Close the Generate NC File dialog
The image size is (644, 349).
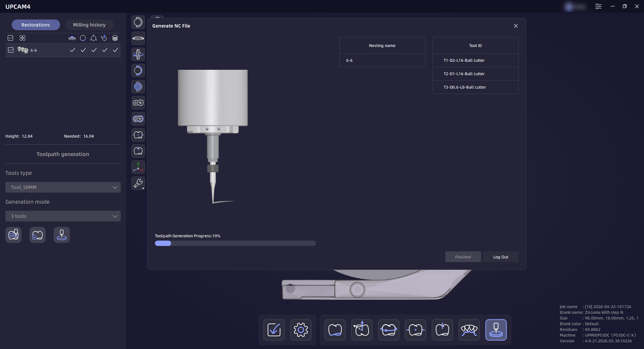(x=516, y=26)
